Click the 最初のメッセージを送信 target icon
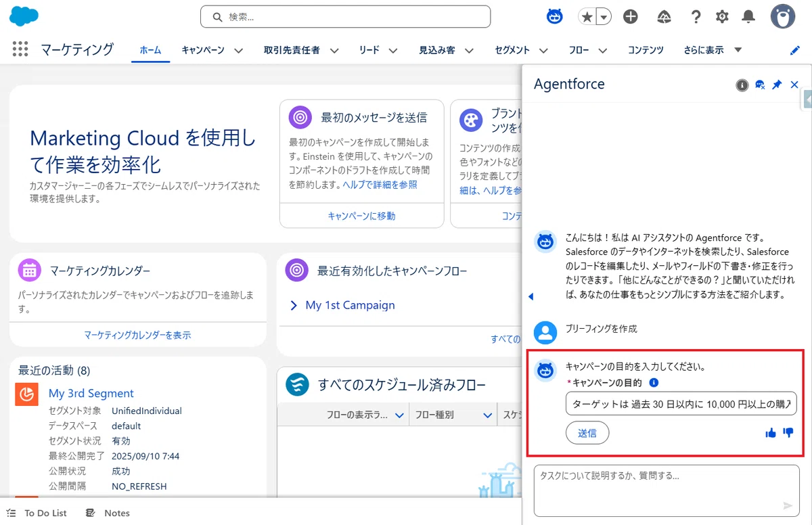The width and height of the screenshot is (812, 525). coord(300,118)
